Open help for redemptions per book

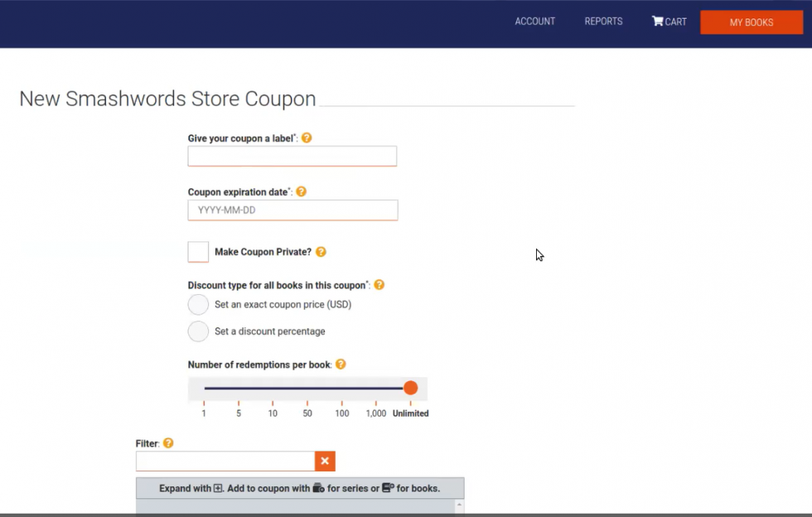[x=341, y=364]
